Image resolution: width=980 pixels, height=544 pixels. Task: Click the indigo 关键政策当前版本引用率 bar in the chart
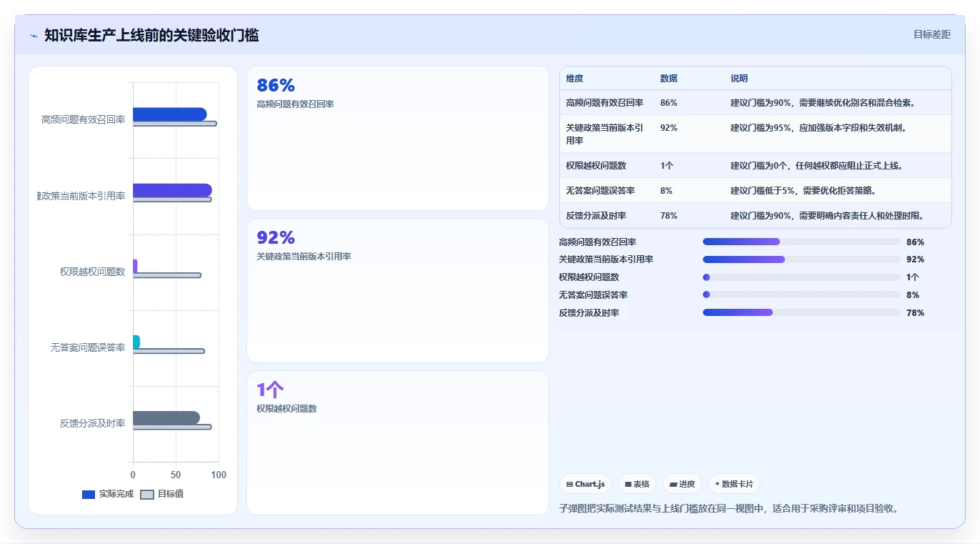point(172,190)
